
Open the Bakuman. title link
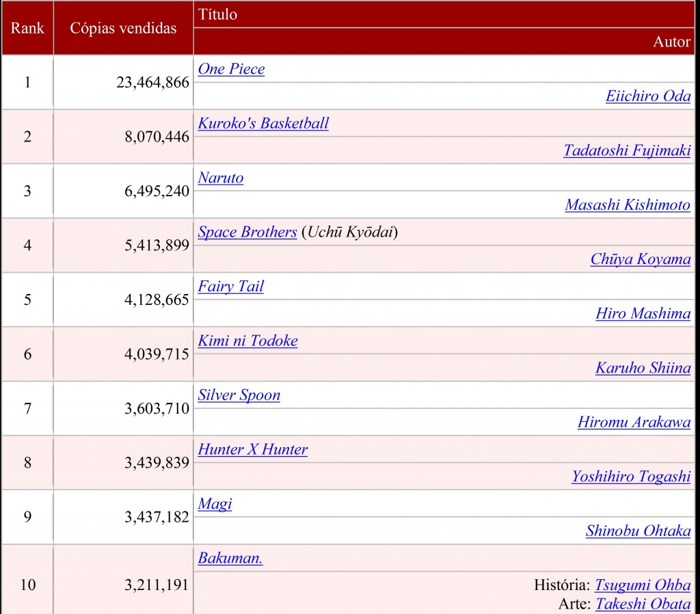[x=228, y=558]
